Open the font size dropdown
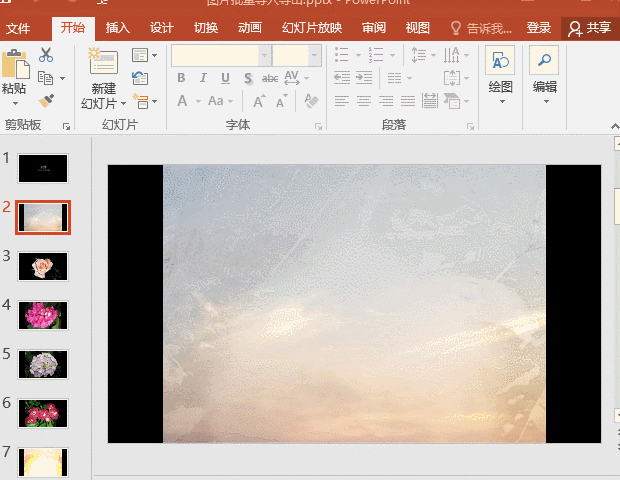620x480 pixels. click(315, 55)
